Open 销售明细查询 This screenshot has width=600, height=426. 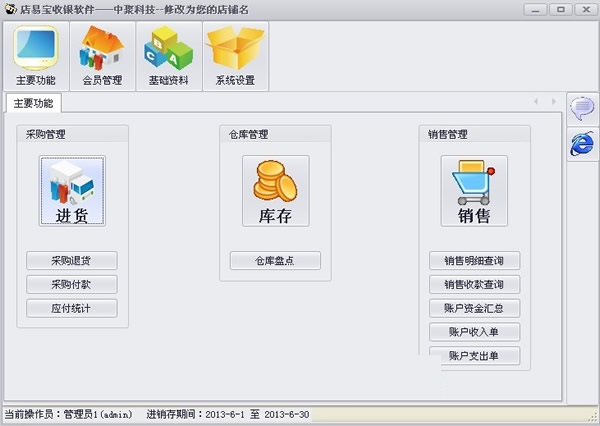[x=474, y=261]
